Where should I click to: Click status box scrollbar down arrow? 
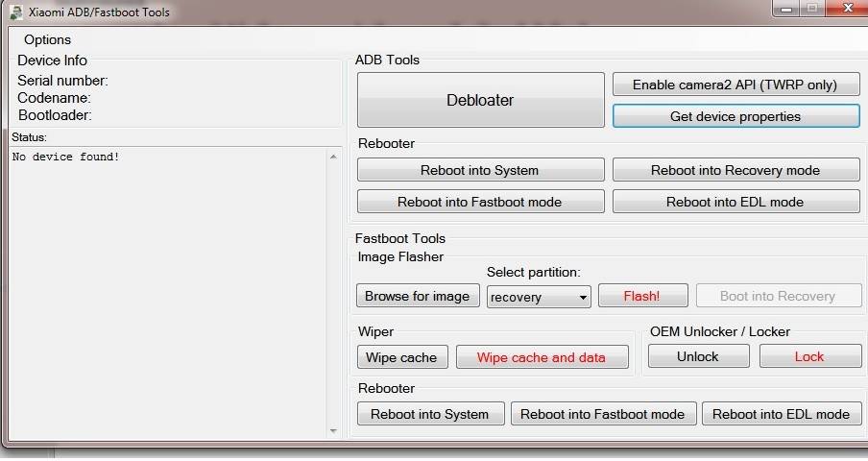coord(333,430)
